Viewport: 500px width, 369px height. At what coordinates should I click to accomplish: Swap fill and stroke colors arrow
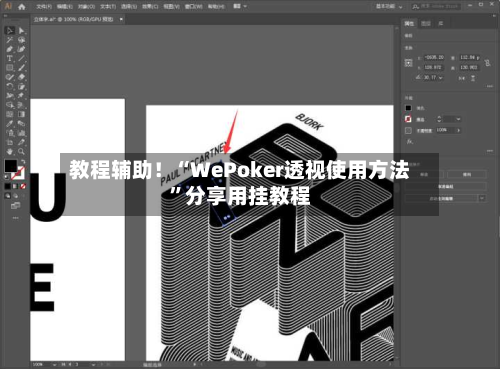click(23, 162)
